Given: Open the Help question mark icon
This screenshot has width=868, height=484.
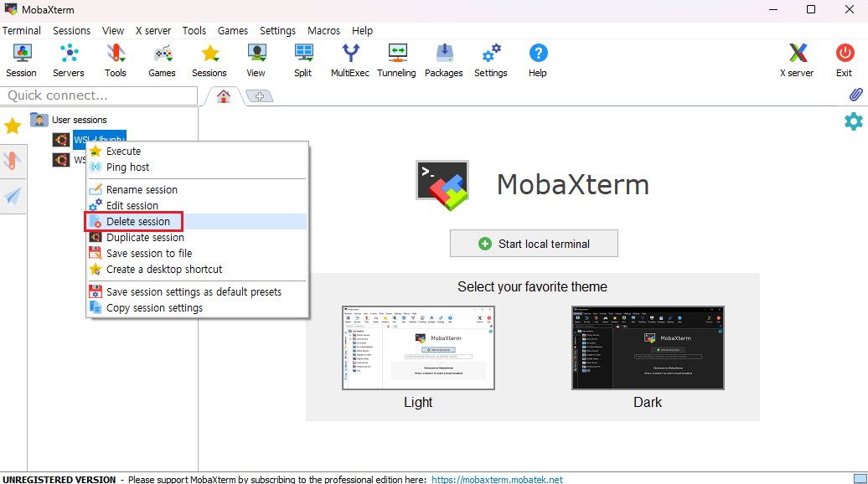Looking at the screenshot, I should click(538, 61).
